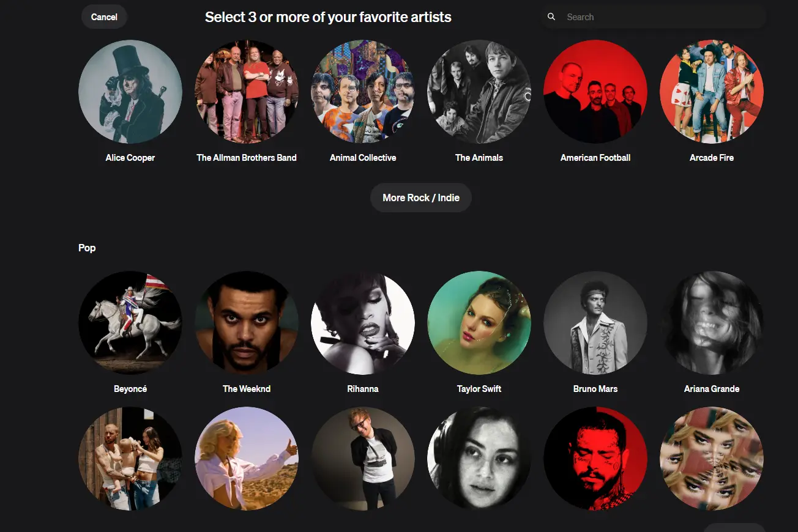Viewport: 798px width, 532px height.
Task: Choose the man in glasses and black jacket
Action: pos(363,459)
